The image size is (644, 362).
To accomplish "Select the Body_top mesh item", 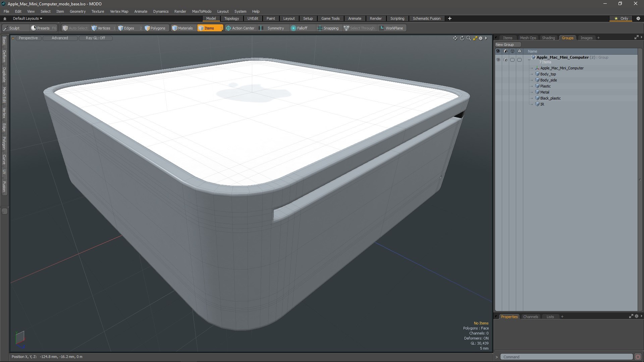I will coord(548,74).
